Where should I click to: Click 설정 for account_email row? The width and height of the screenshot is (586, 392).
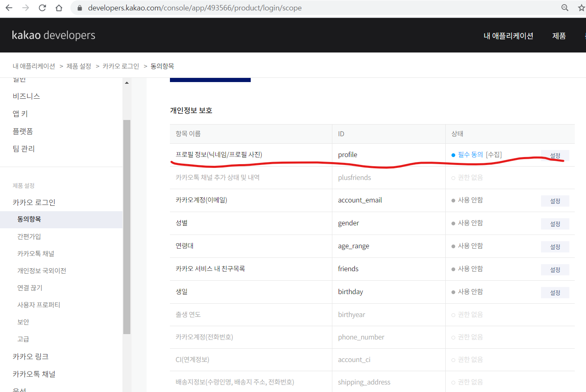[555, 201]
